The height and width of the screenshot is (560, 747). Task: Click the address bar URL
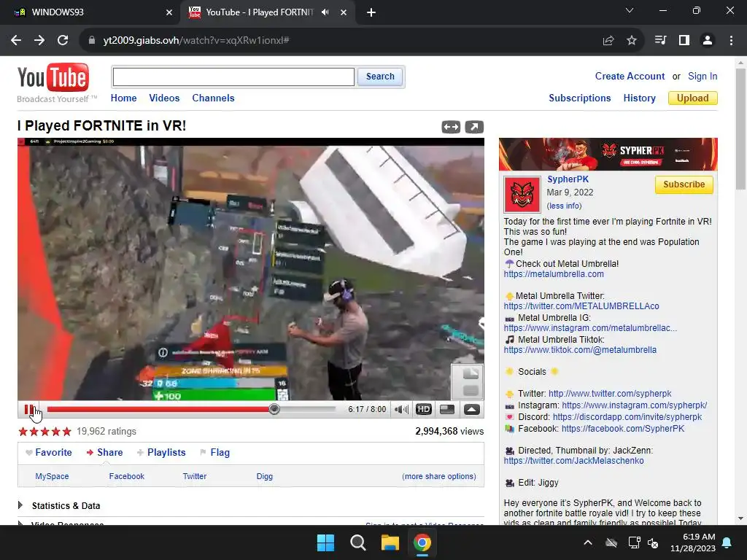click(196, 41)
